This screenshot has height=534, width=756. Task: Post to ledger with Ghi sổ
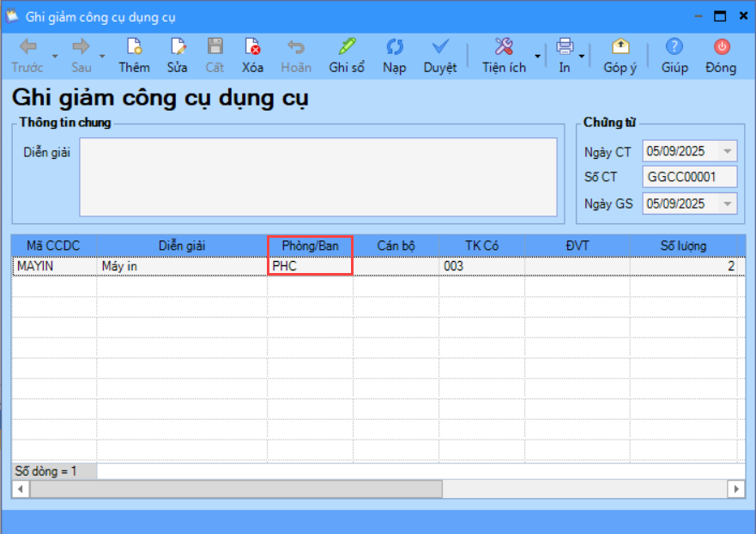tap(347, 56)
